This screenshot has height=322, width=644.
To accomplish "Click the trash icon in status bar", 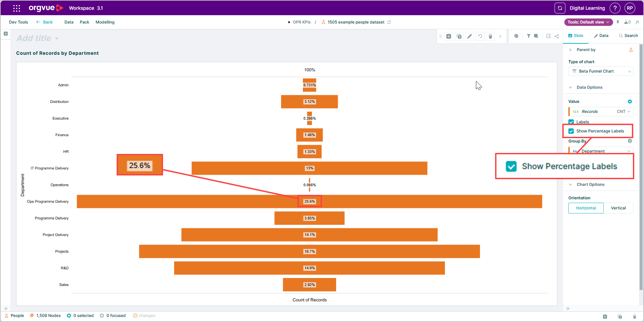I will [x=635, y=317].
